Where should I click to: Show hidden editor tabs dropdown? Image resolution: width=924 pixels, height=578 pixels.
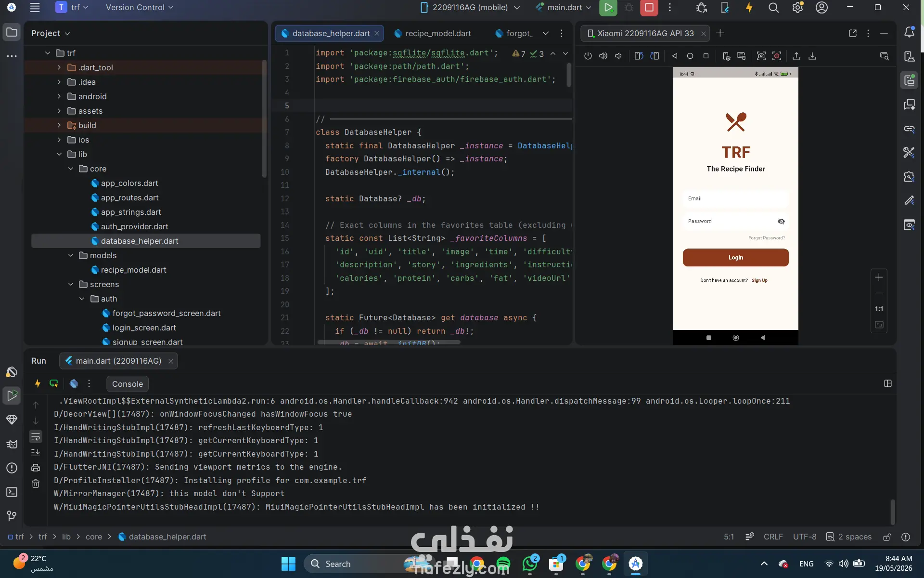click(545, 33)
